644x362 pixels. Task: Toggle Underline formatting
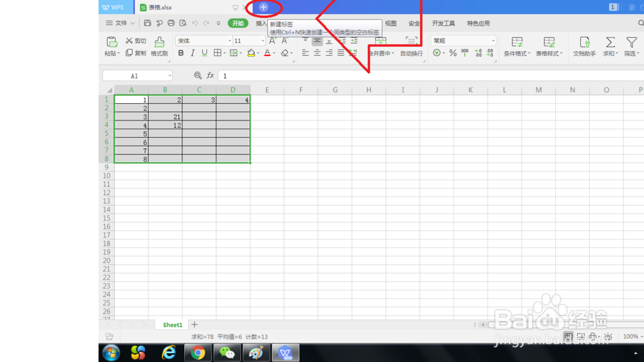(205, 53)
